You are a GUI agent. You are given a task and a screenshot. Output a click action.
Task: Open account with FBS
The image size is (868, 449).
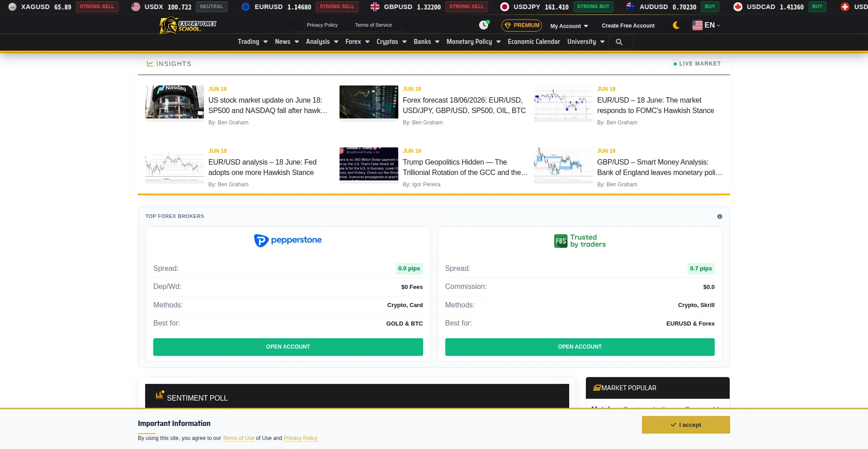tap(580, 347)
